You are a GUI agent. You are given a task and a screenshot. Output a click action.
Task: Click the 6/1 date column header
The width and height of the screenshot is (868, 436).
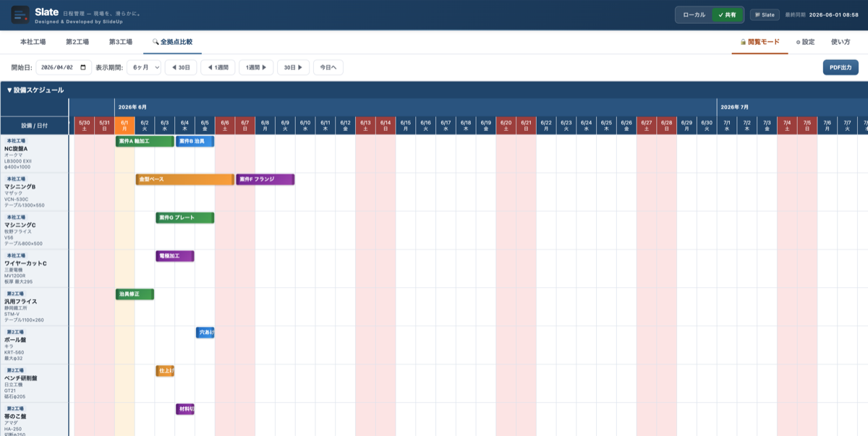(x=124, y=125)
